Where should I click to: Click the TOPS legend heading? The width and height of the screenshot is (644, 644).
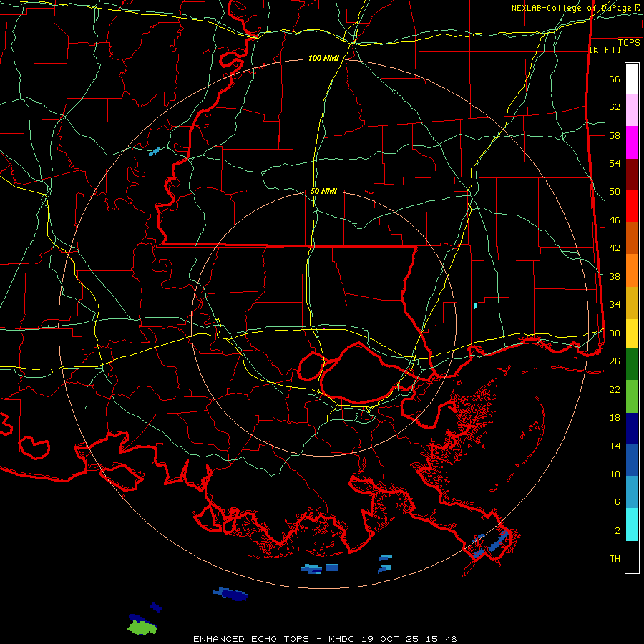point(629,42)
